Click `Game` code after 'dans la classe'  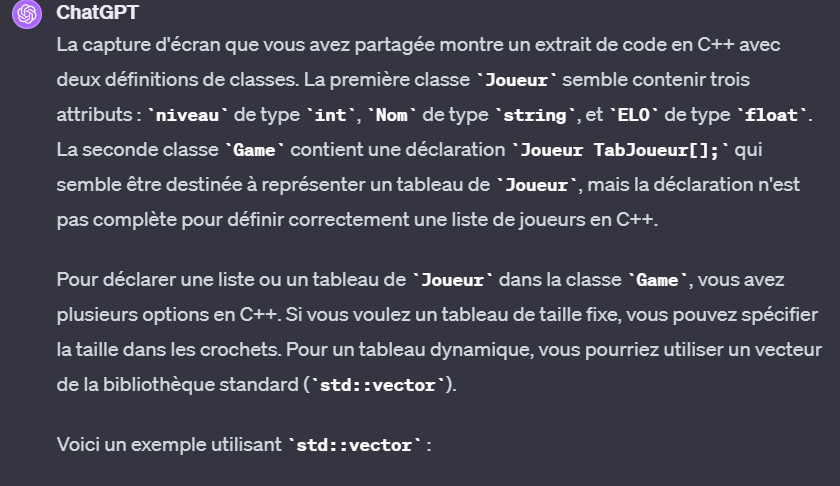(657, 280)
